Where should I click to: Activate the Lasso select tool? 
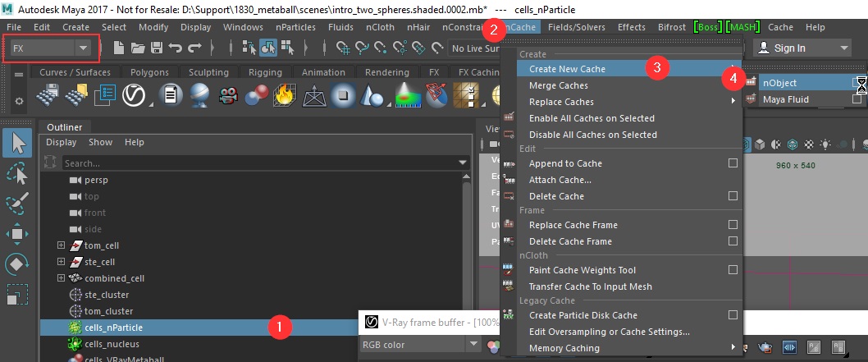pos(17,173)
